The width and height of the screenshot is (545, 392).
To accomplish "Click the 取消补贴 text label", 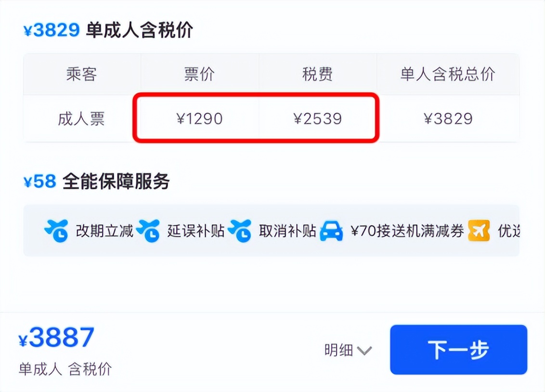I will 287,232.
